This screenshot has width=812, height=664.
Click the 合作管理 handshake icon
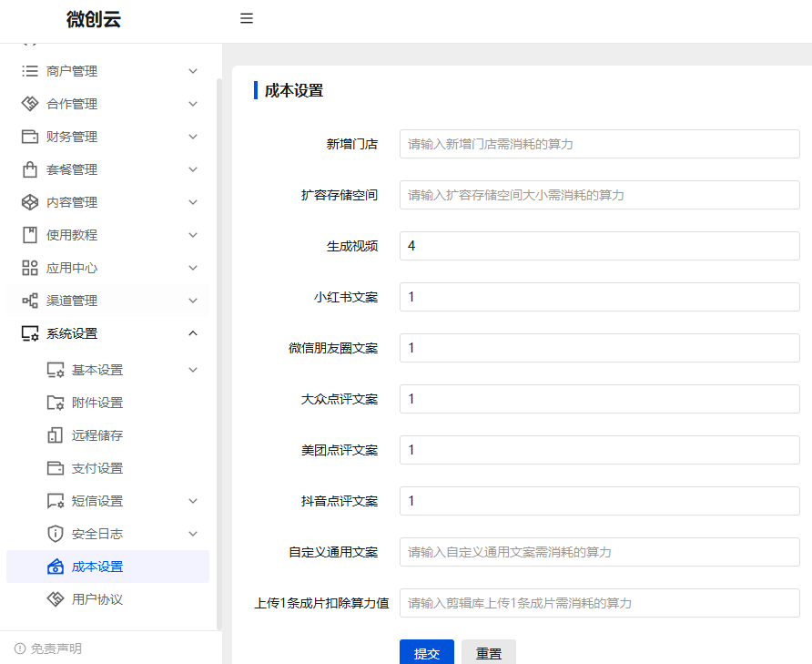click(30, 104)
